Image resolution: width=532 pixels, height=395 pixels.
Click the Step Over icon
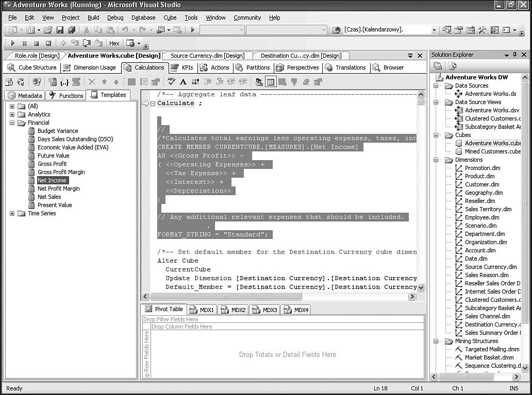click(87, 43)
